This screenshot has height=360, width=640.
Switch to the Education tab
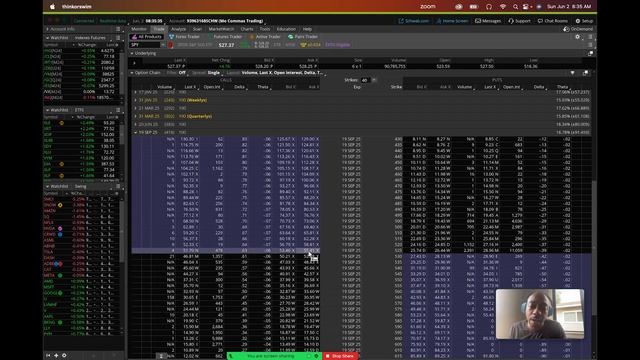(286, 29)
